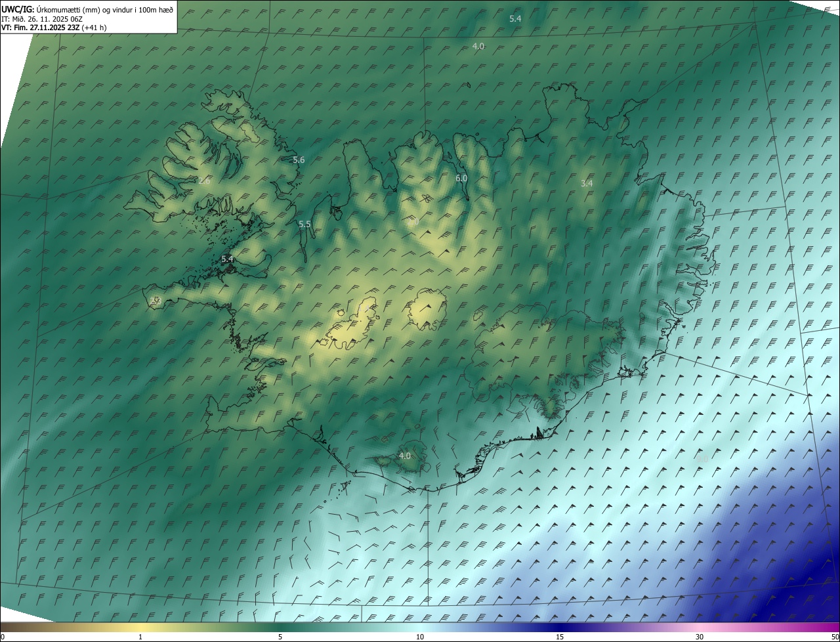Click the "UWC/IG:" title text in the header

[x=18, y=10]
